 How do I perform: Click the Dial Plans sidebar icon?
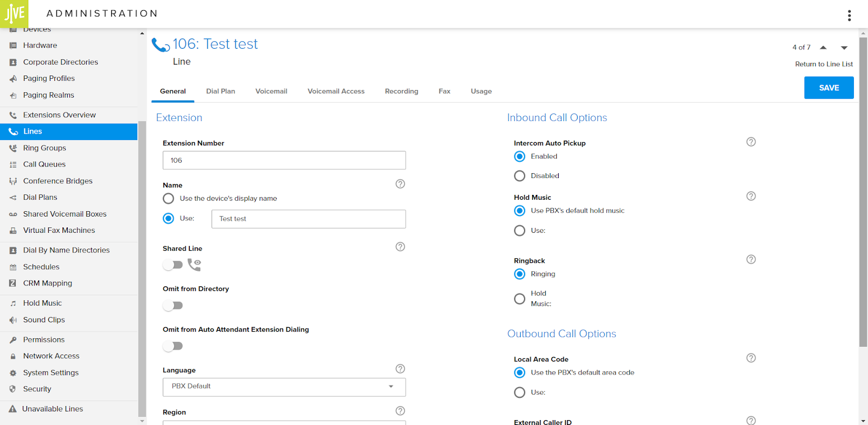(13, 198)
